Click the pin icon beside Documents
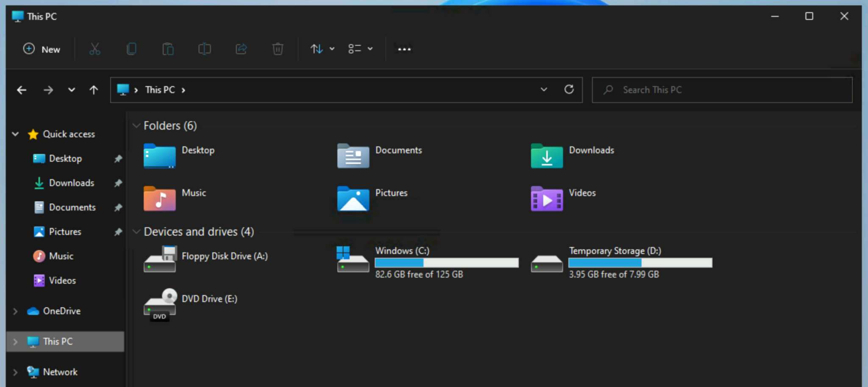Screen dimensions: 868x387 pyautogui.click(x=118, y=207)
